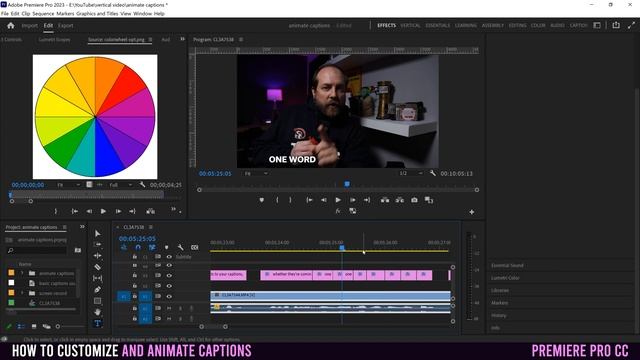Open Source Monitor Fit zoom dropdown
This screenshot has height=360, width=640.
point(68,185)
